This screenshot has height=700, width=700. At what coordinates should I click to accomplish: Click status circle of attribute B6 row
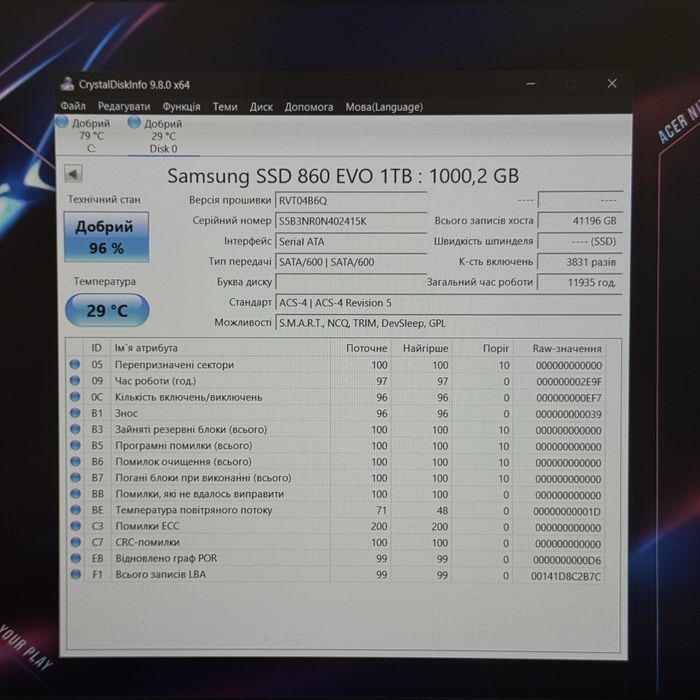[x=75, y=461]
